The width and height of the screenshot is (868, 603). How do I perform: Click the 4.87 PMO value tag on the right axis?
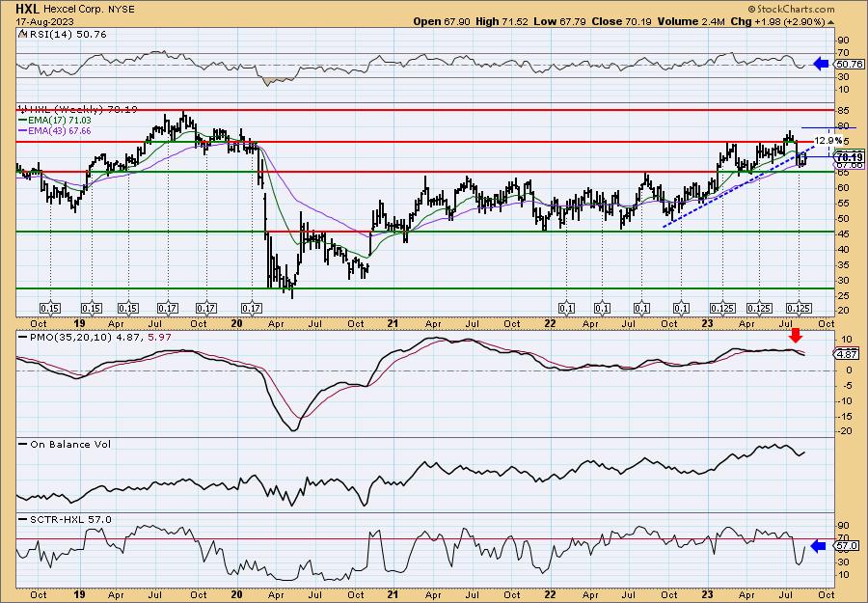(x=848, y=354)
